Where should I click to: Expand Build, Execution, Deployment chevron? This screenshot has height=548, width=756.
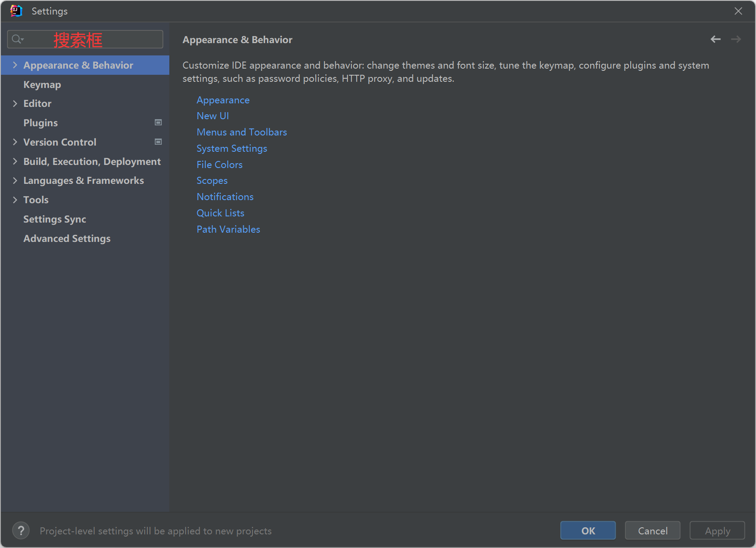tap(15, 161)
